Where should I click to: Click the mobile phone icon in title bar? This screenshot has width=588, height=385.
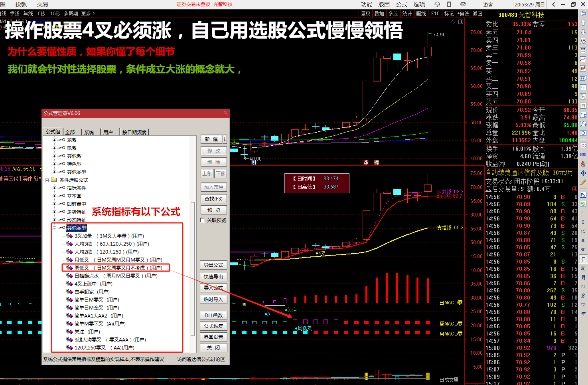pyautogui.click(x=449, y=4)
